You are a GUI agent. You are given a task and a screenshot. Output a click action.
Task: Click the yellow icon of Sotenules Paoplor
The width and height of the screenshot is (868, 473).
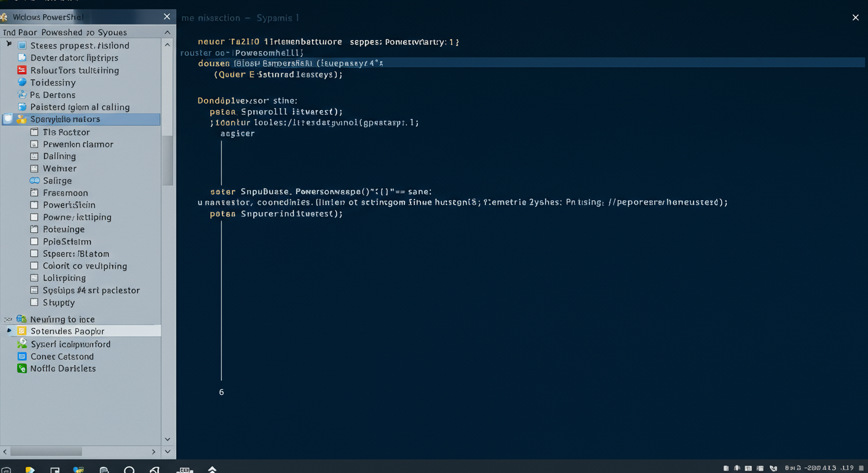tap(22, 331)
